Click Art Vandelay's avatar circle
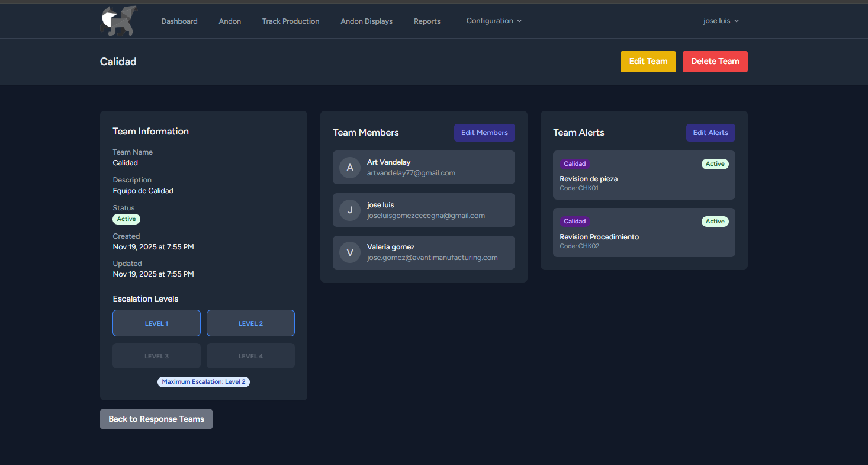 [x=349, y=168]
